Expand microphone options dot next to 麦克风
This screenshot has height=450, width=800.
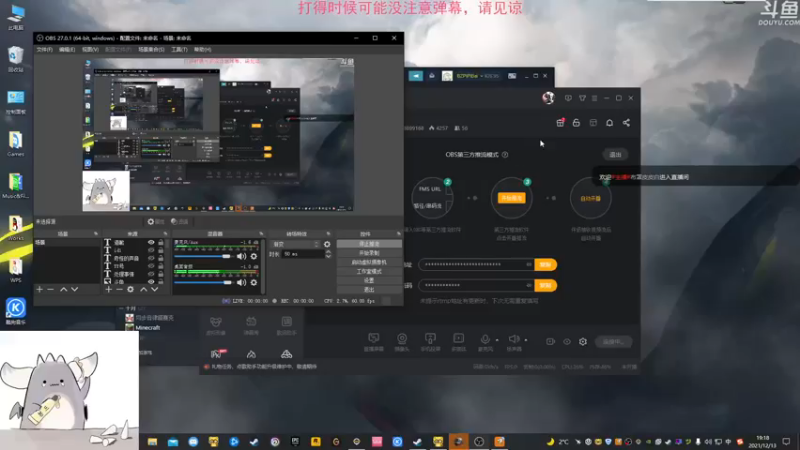coord(497,340)
